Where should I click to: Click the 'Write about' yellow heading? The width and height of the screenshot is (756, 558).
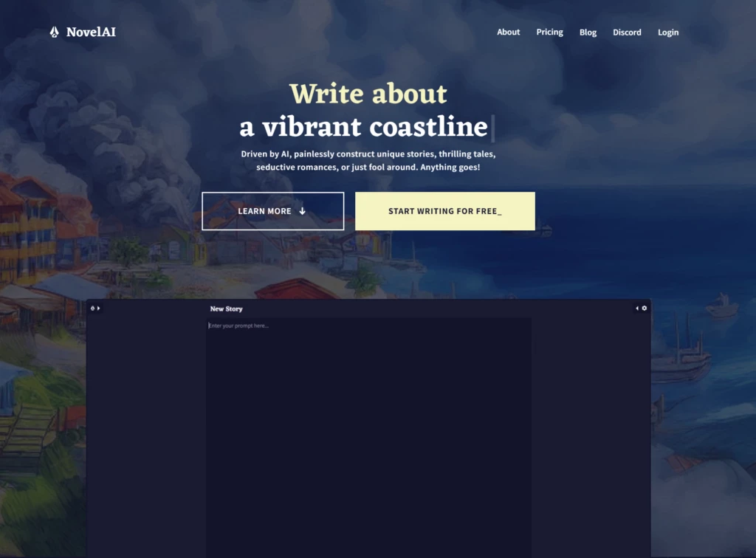[368, 94]
